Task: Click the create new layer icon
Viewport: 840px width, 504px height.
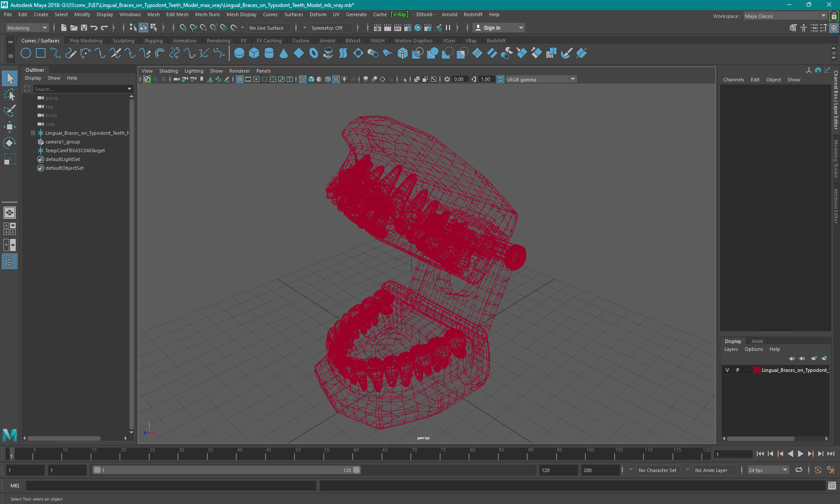Action: [x=814, y=358]
